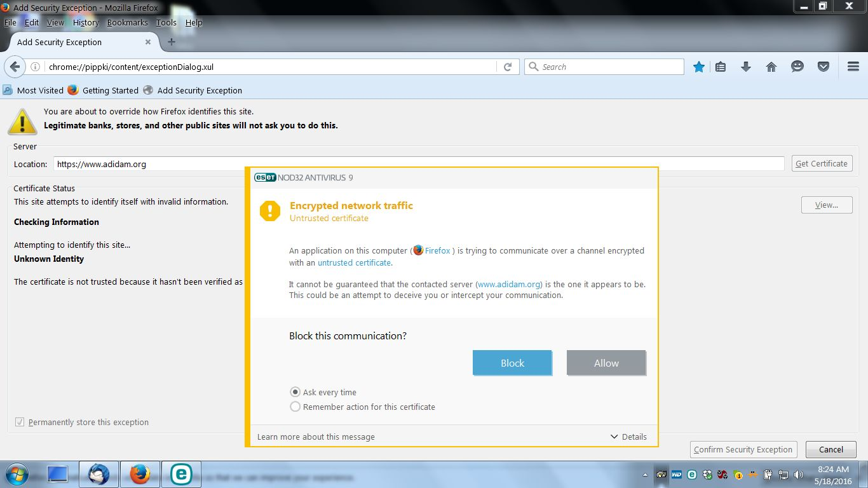Open the File menu
The image size is (868, 488).
tap(10, 22)
